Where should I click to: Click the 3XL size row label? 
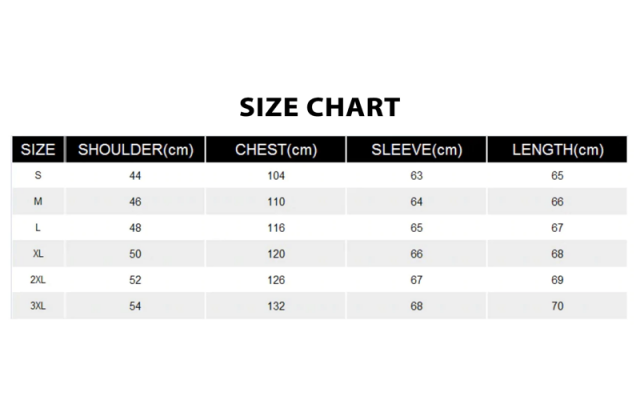[x=38, y=306]
